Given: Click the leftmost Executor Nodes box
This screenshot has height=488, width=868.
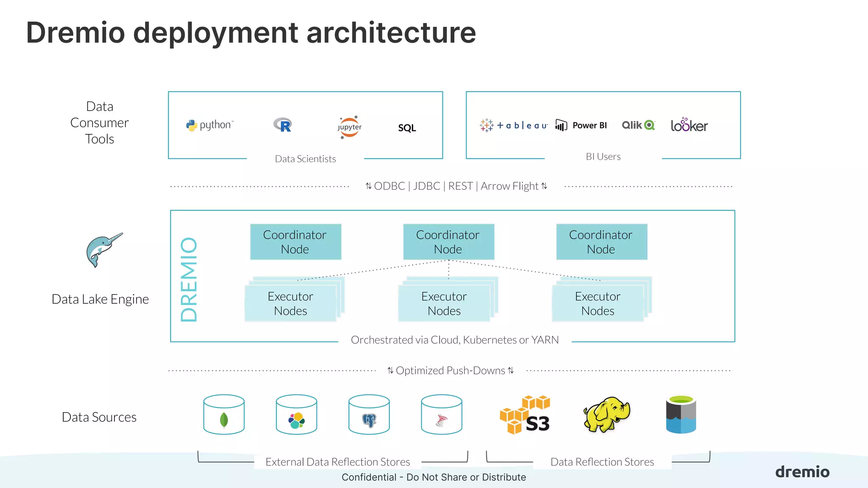Looking at the screenshot, I should coord(291,303).
